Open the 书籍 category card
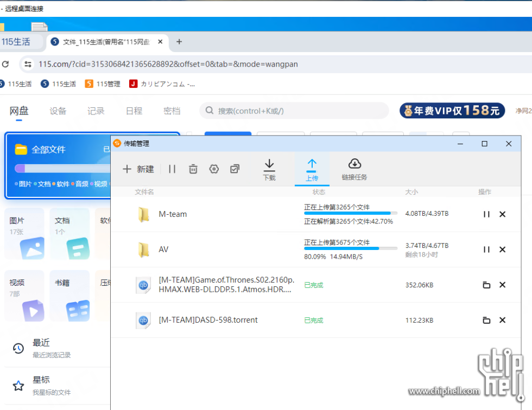Image resolution: width=532 pixels, height=410 pixels. (69, 296)
